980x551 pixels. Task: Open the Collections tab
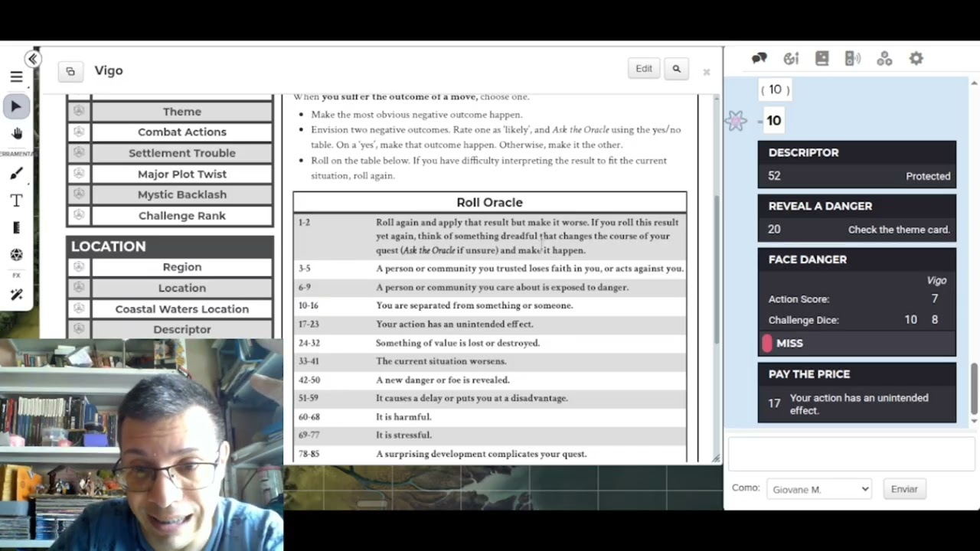coord(884,59)
